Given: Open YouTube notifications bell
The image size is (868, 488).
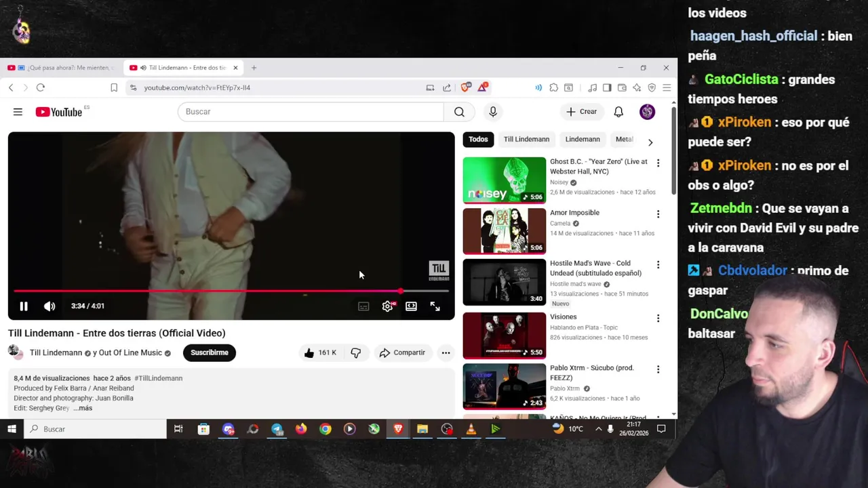Looking at the screenshot, I should pos(618,112).
